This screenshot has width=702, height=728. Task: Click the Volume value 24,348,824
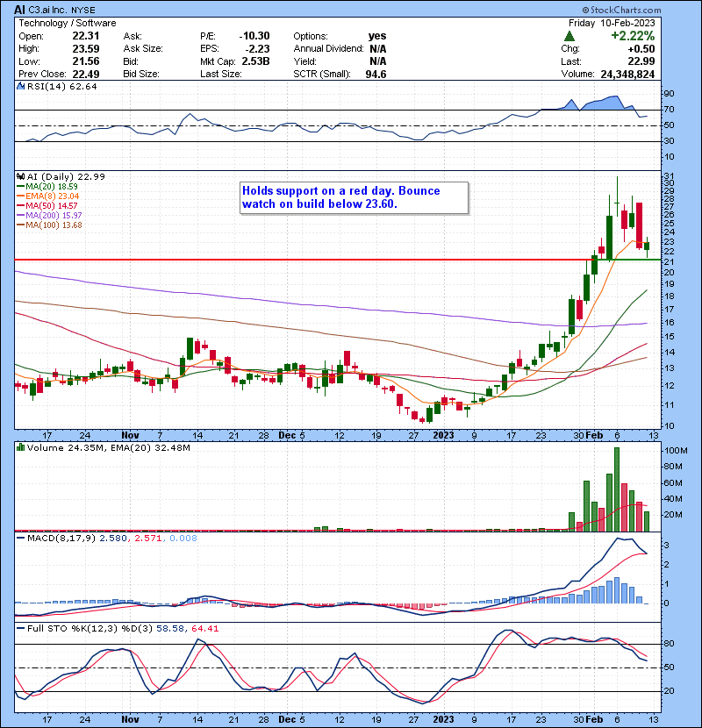(x=627, y=74)
